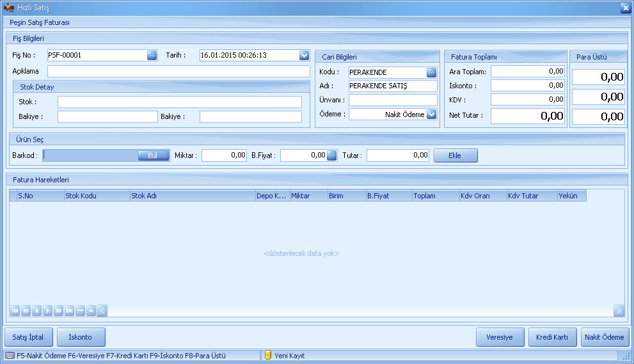The width and height of the screenshot is (634, 364).
Task: Go to first record in grid navigator
Action: [x=15, y=310]
